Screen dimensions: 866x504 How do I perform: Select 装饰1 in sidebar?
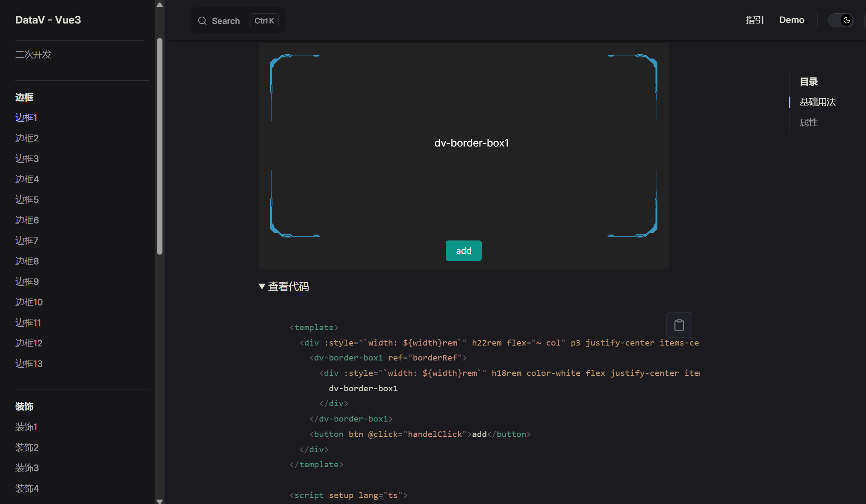pos(26,427)
